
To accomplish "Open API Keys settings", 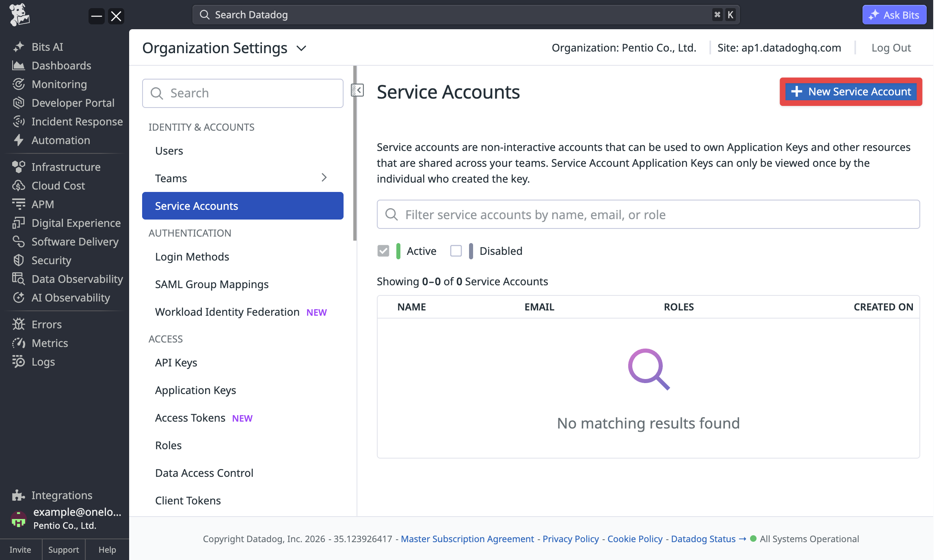I will (243, 363).
